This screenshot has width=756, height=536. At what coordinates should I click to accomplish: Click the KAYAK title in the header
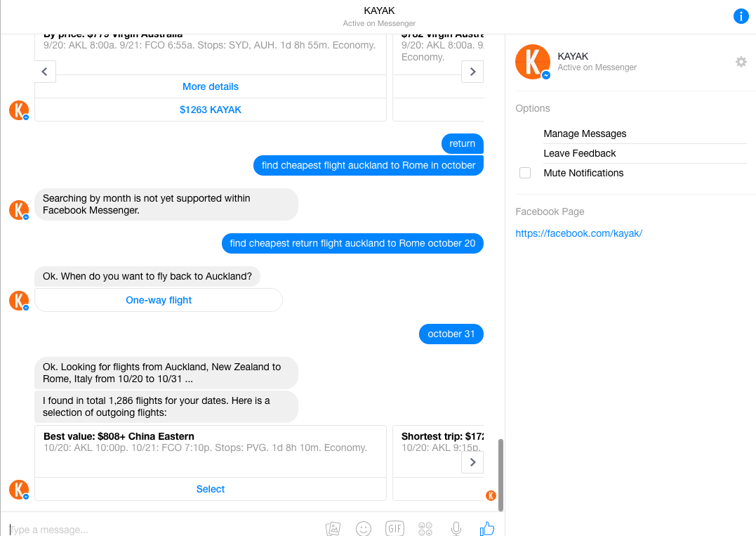click(x=379, y=11)
